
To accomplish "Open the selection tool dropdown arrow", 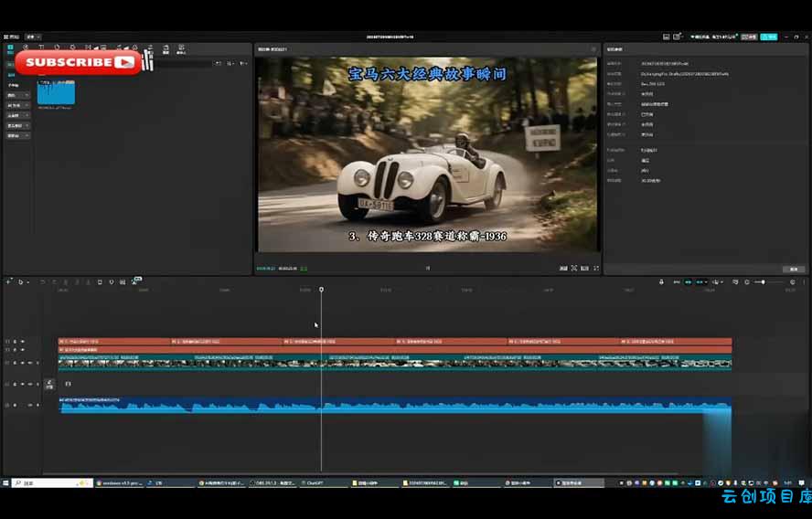I will (x=27, y=282).
